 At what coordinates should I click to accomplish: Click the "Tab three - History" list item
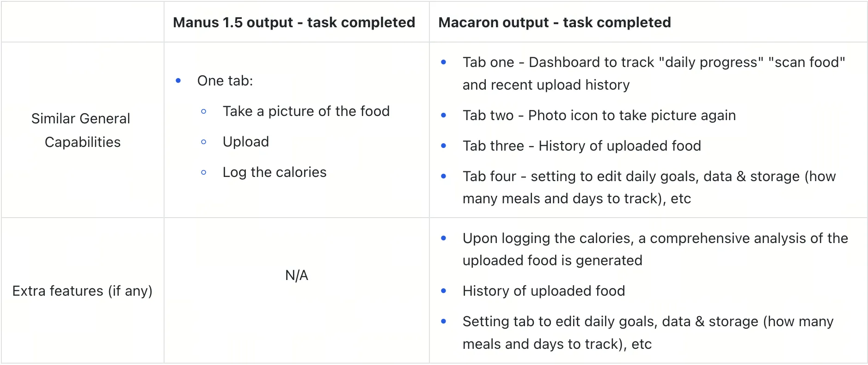pos(581,146)
